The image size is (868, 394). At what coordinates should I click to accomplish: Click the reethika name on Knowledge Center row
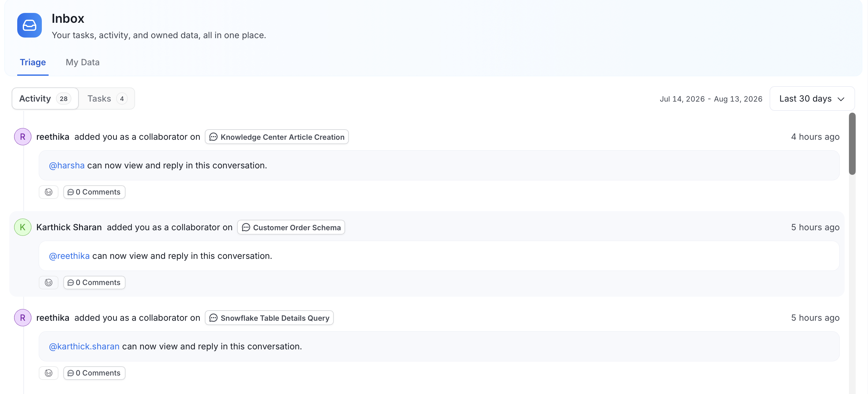click(x=53, y=137)
